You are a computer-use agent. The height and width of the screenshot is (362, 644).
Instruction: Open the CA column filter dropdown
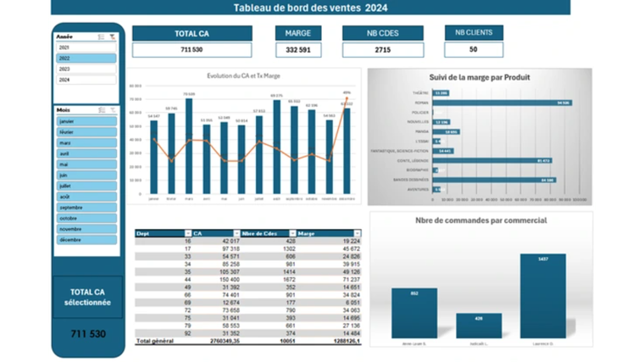pyautogui.click(x=236, y=233)
